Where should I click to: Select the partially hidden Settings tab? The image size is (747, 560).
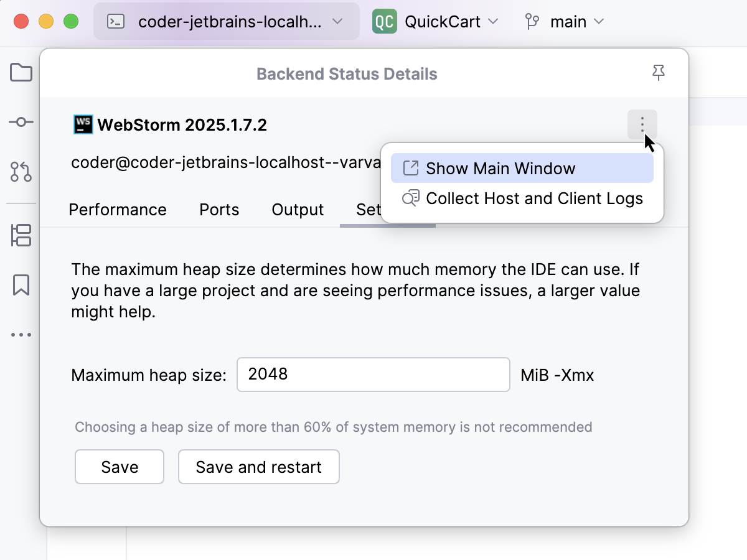pos(368,210)
